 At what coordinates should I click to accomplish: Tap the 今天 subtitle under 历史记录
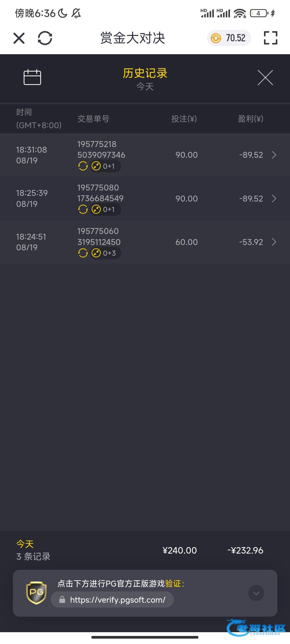coord(145,87)
